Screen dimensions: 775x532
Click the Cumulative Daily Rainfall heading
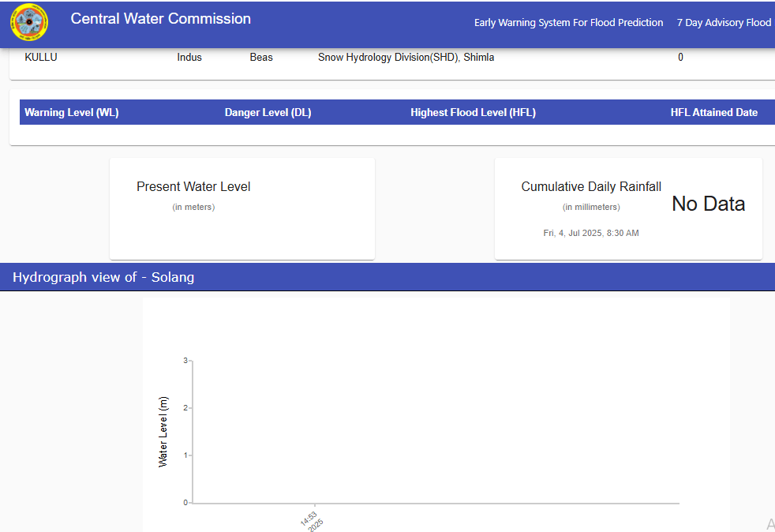tap(591, 187)
